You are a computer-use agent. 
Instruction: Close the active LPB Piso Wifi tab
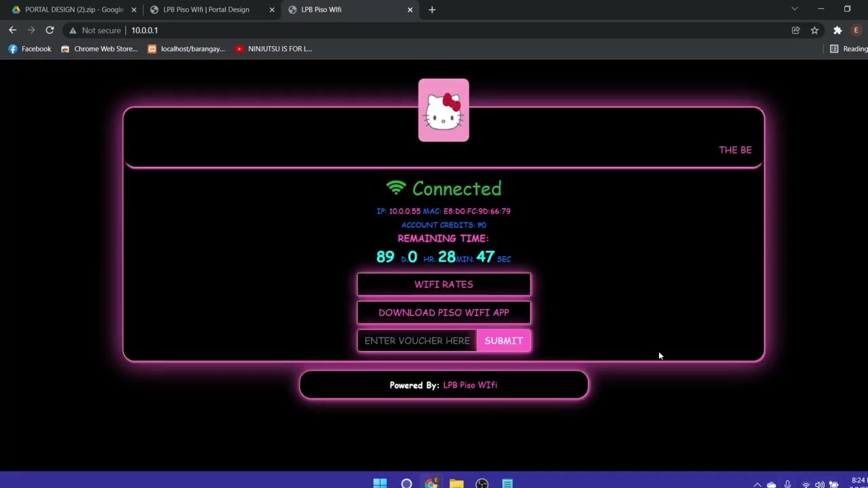(410, 9)
